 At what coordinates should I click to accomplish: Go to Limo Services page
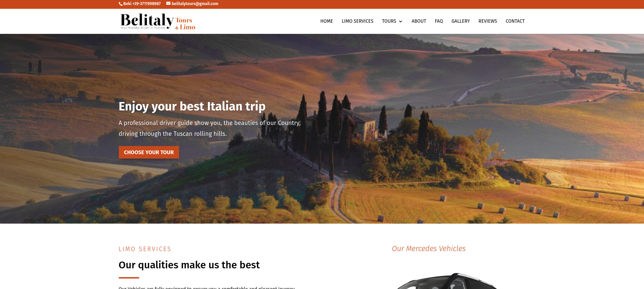357,21
